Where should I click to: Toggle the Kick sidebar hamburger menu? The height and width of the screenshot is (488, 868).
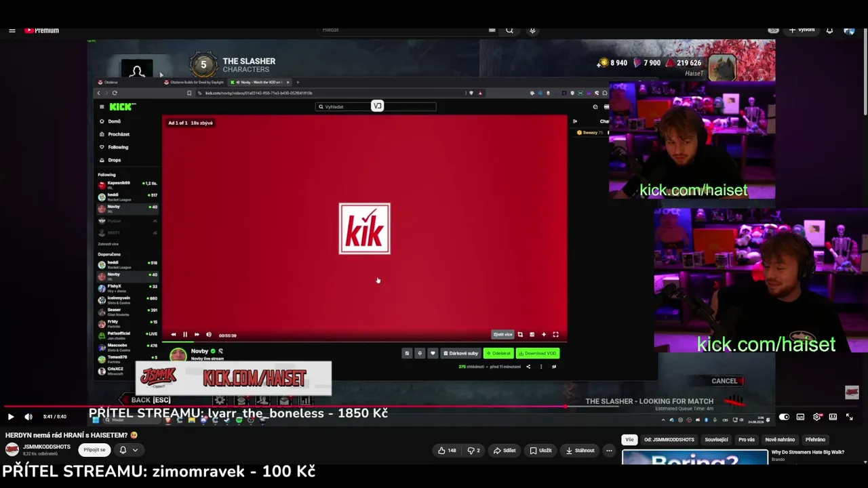coord(102,106)
